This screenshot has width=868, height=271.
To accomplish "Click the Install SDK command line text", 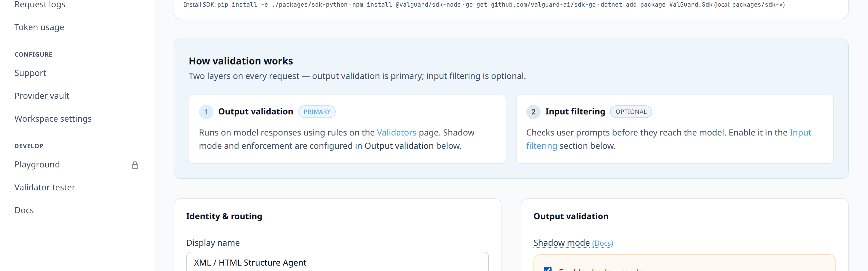I will pyautogui.click(x=484, y=5).
